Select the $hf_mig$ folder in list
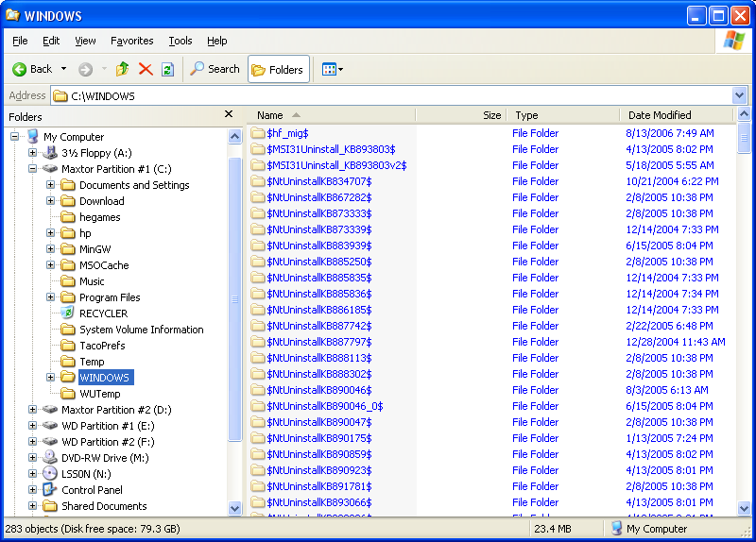This screenshot has width=756, height=542. pyautogui.click(x=286, y=134)
